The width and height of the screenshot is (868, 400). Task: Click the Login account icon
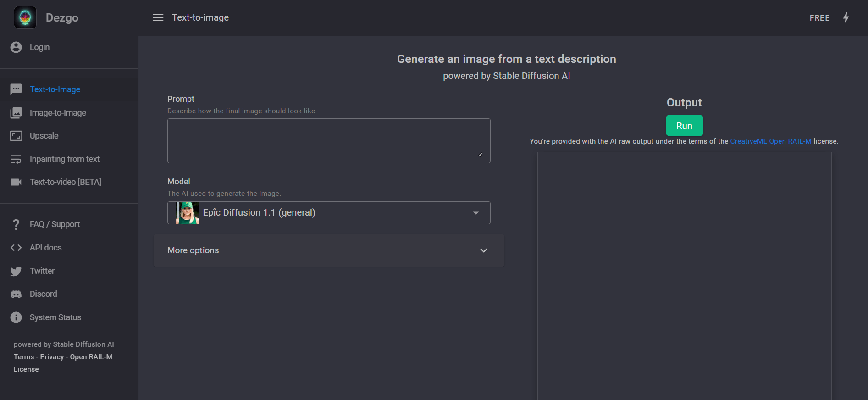pos(16,47)
